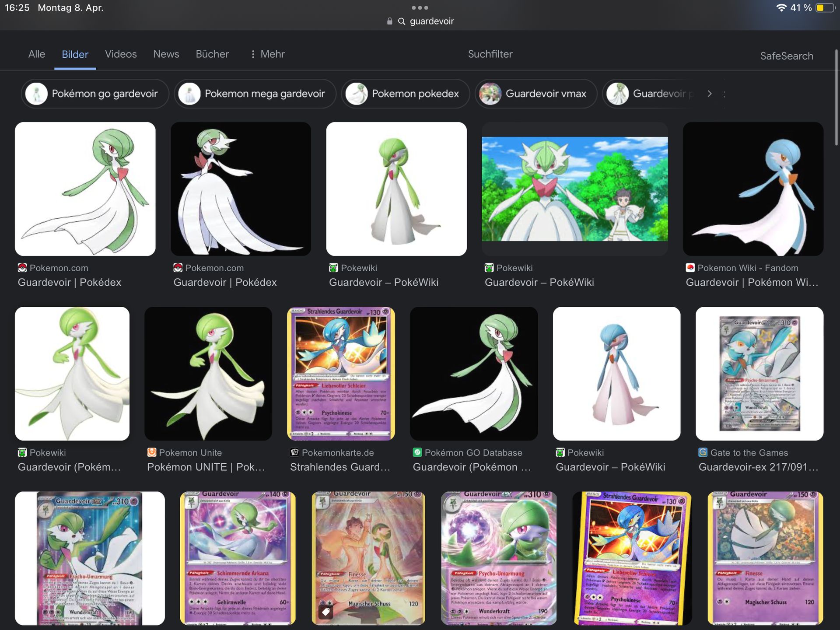Switch to the Videos tab
840x630 pixels.
121,54
